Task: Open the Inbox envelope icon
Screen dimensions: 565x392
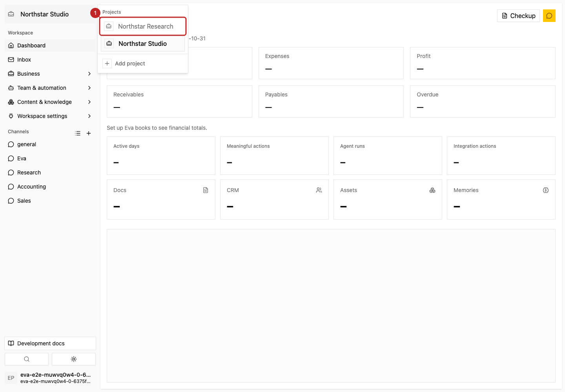Action: click(11, 60)
